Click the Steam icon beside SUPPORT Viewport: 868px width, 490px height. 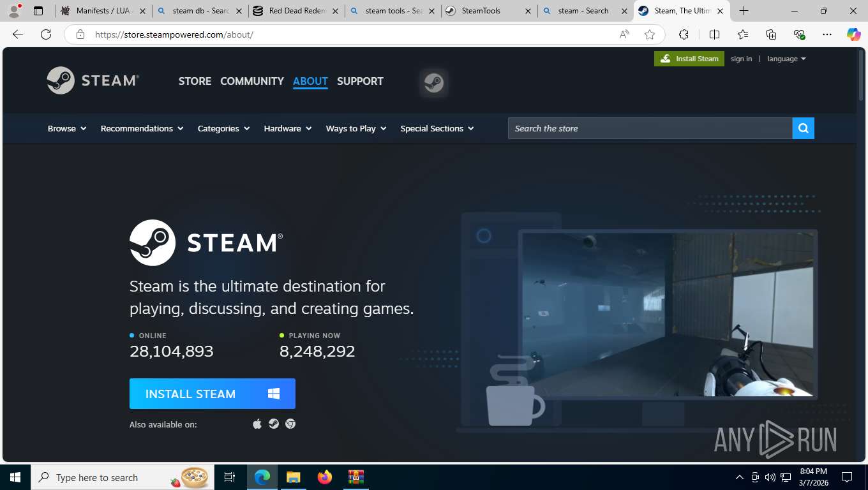pos(434,82)
